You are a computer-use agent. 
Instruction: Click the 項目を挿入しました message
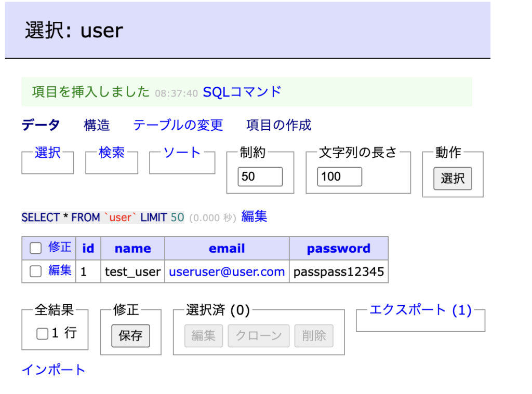[90, 92]
